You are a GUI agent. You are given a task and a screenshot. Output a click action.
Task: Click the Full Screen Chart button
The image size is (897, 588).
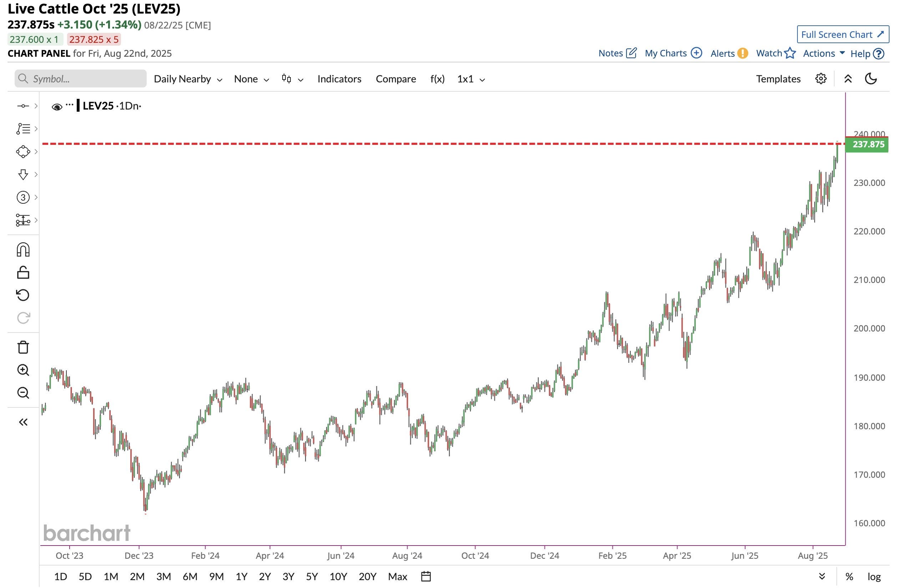click(x=843, y=35)
